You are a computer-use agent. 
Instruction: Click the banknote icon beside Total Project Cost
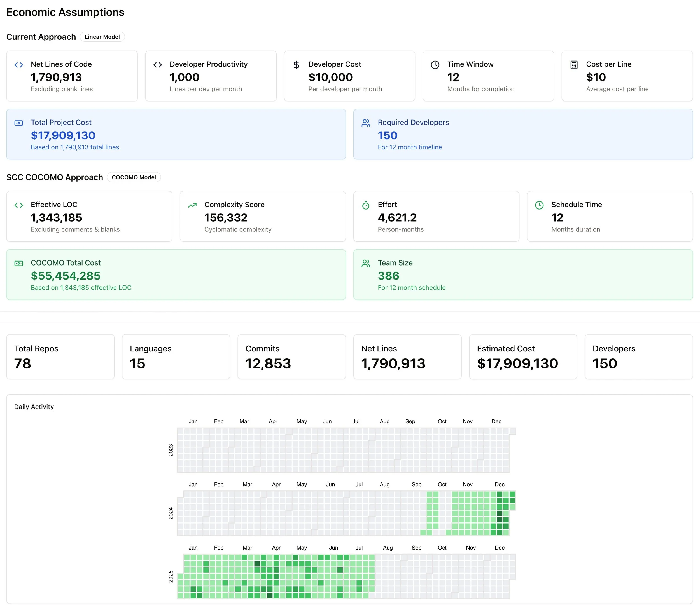tap(19, 123)
